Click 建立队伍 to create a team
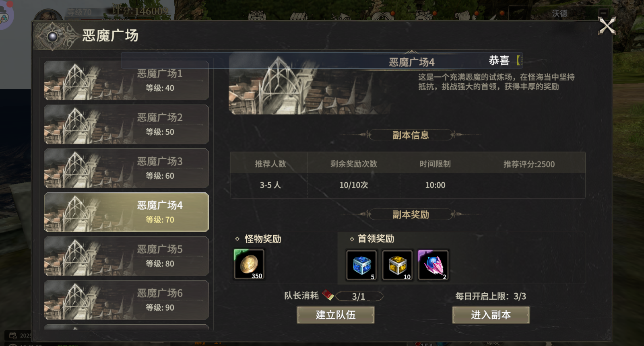 pyautogui.click(x=336, y=315)
